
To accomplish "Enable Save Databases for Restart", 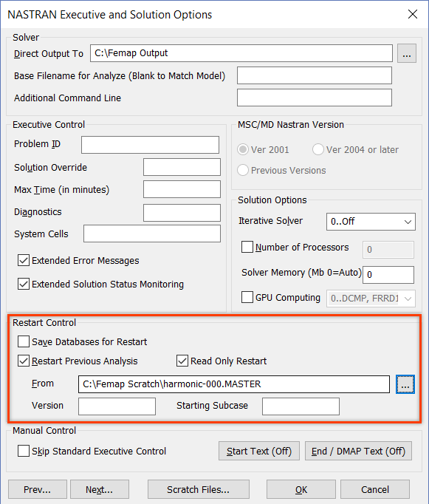I will [24, 341].
